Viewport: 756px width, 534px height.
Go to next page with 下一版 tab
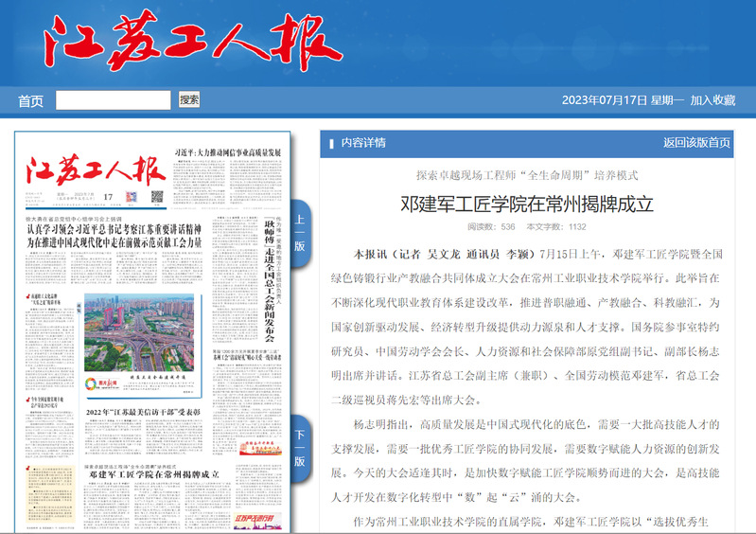click(x=299, y=448)
